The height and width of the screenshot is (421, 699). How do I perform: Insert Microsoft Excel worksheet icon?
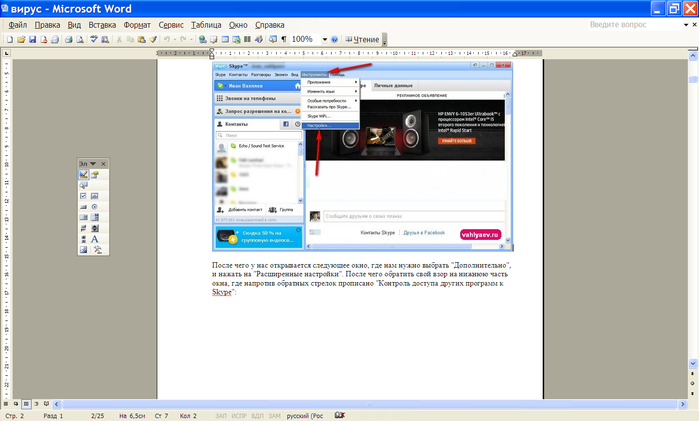pos(236,40)
